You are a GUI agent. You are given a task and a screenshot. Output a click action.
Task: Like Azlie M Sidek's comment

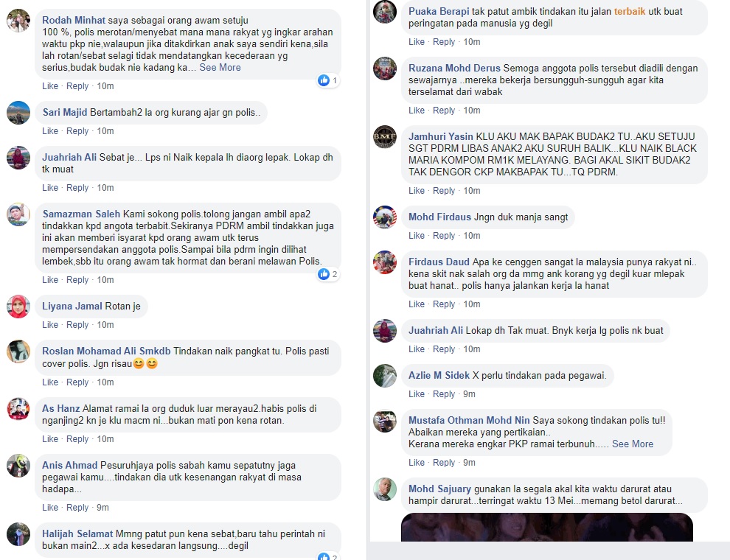point(416,394)
